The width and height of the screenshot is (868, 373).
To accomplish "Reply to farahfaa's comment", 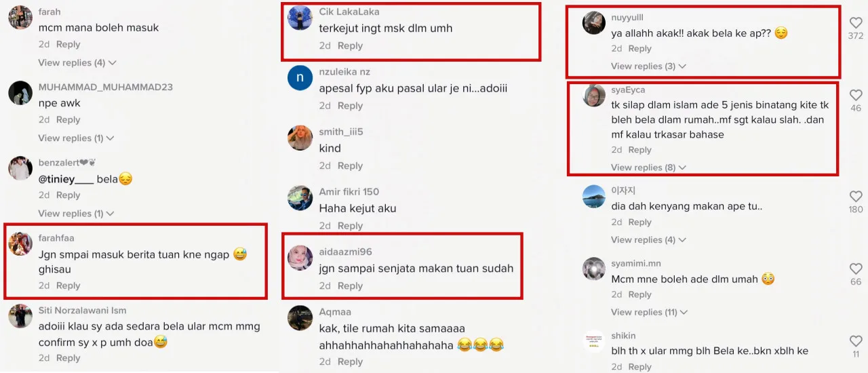I will coord(68,286).
